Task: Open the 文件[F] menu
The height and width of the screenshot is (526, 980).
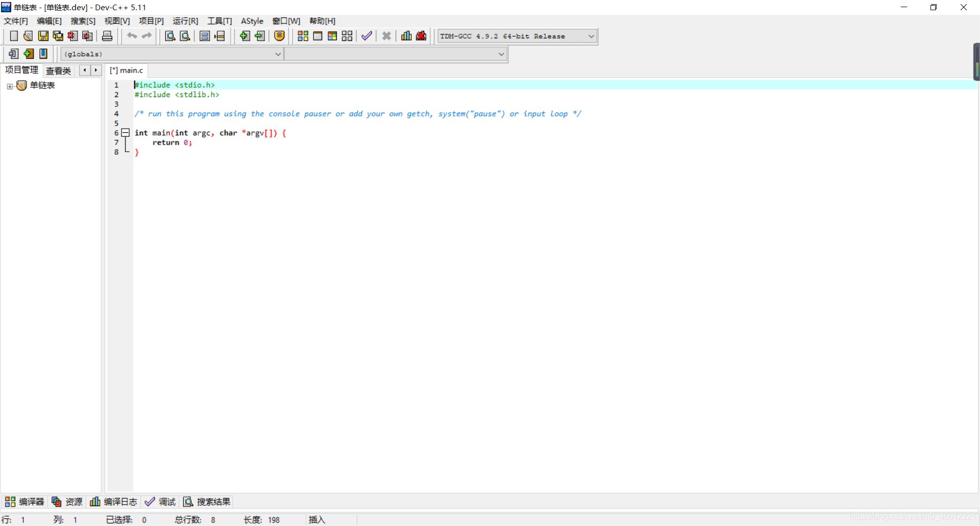Action: pos(16,21)
